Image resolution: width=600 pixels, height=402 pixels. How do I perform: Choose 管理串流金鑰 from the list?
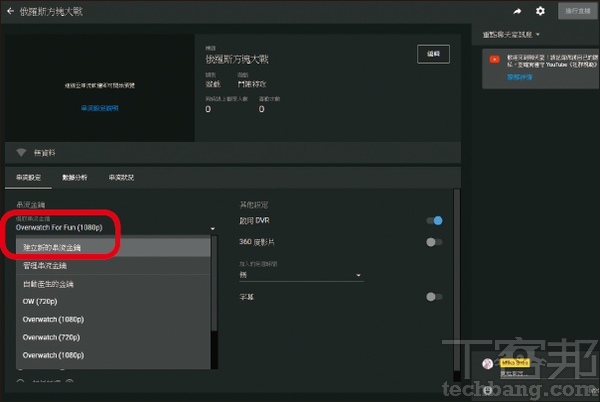pyautogui.click(x=113, y=265)
